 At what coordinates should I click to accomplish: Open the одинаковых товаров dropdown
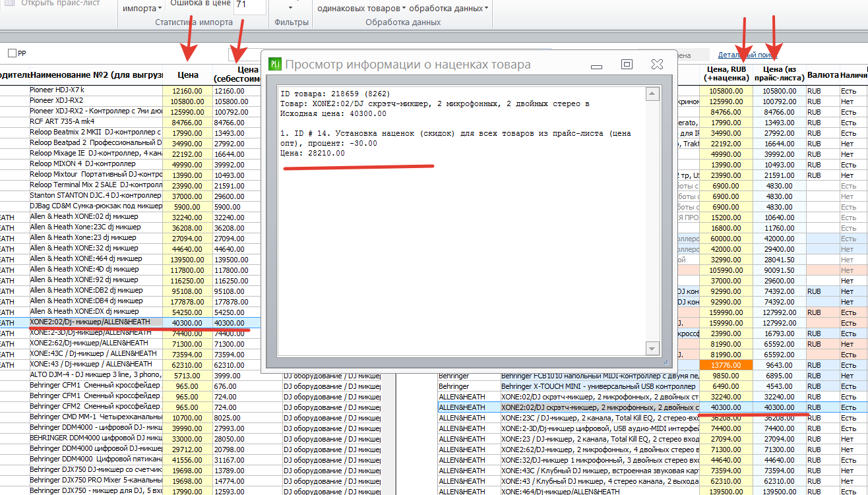coord(360,9)
